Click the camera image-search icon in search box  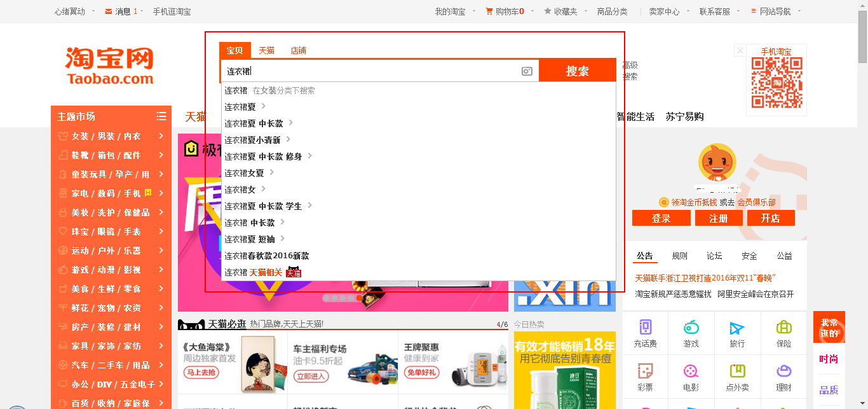(x=527, y=71)
